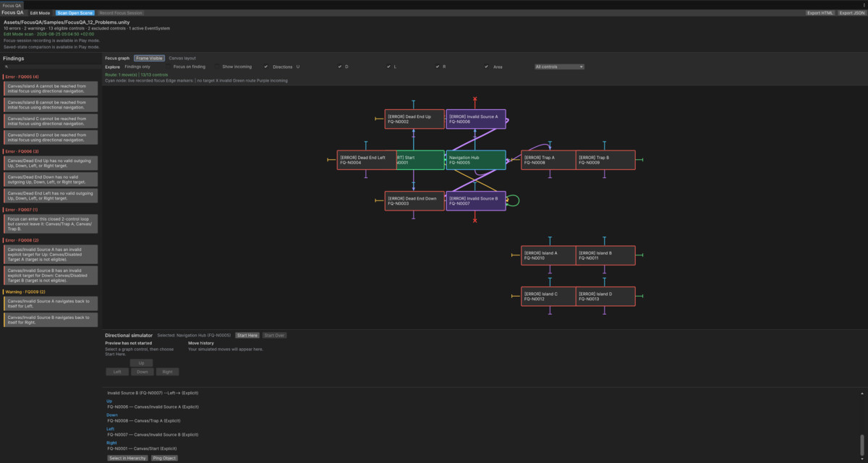The height and width of the screenshot is (463, 868).
Task: Open the Area 'All controls' dropdown
Action: click(x=559, y=67)
